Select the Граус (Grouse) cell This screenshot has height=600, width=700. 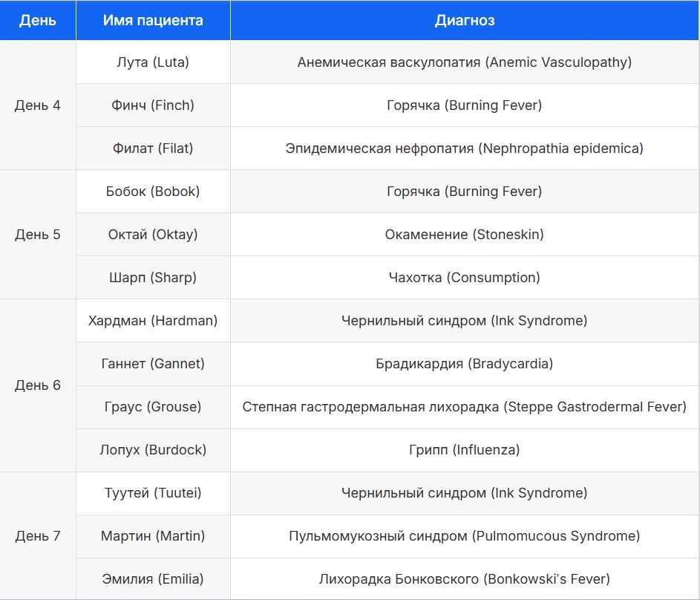click(x=153, y=407)
